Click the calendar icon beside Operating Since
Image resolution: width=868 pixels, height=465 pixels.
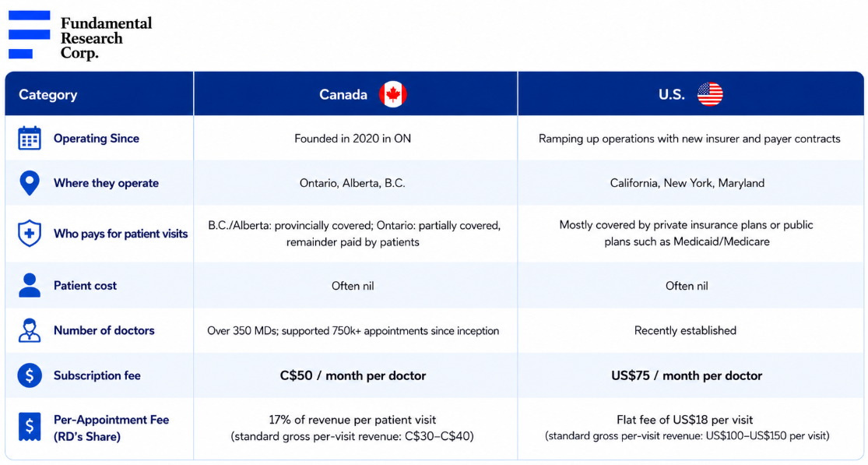pyautogui.click(x=30, y=139)
